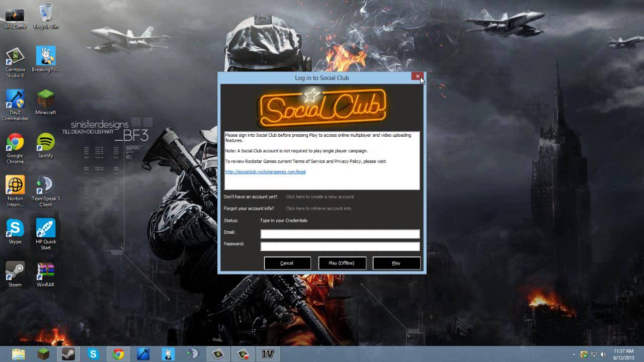Screen dimensions: 644x362
Task: Open network status tray icon
Action: tap(594, 354)
